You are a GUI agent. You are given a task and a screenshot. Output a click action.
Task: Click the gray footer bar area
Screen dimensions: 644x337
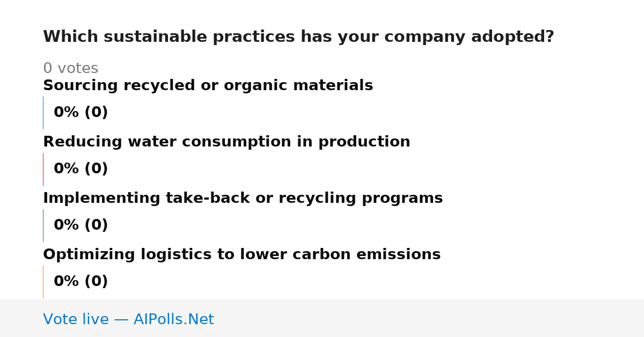click(x=322, y=318)
